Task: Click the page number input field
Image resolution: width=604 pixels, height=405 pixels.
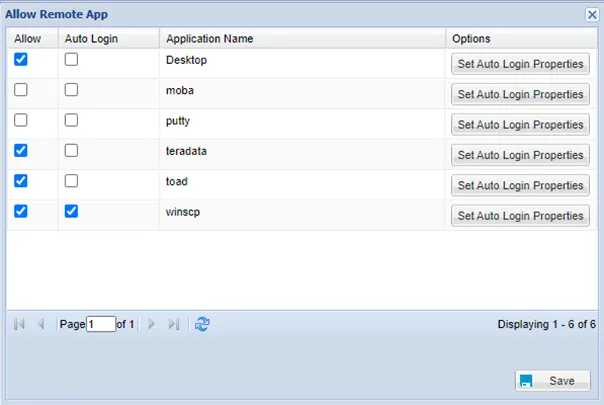Action: click(x=101, y=324)
